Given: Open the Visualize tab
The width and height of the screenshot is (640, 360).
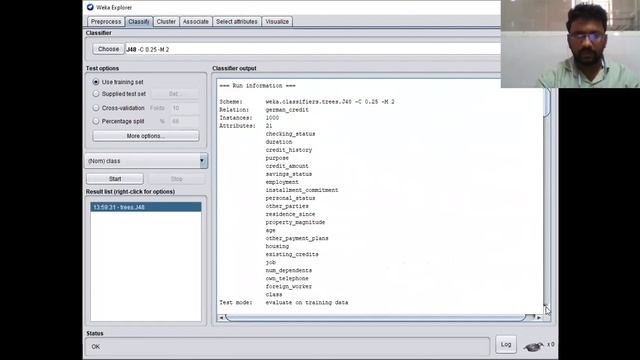Looking at the screenshot, I should click(277, 22).
